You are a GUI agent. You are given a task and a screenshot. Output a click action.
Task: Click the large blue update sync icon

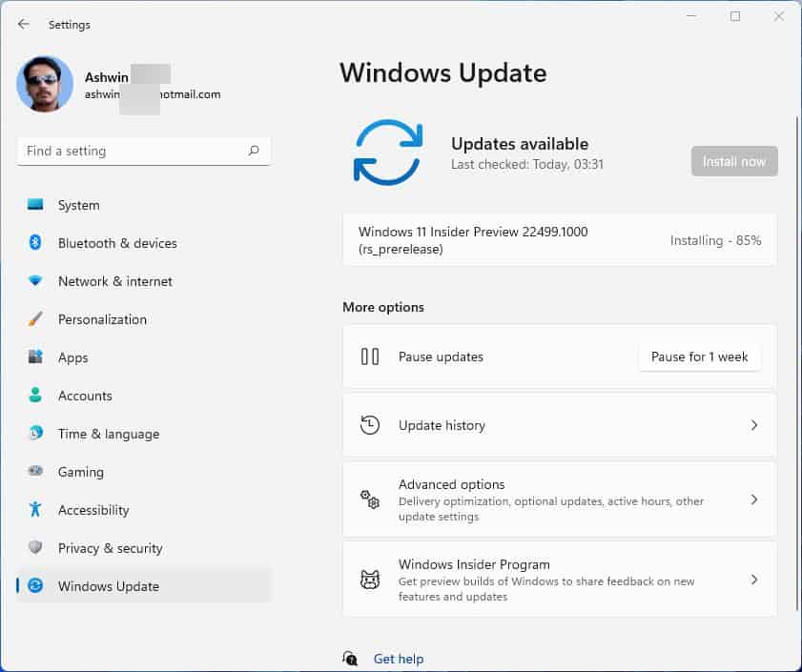[388, 152]
